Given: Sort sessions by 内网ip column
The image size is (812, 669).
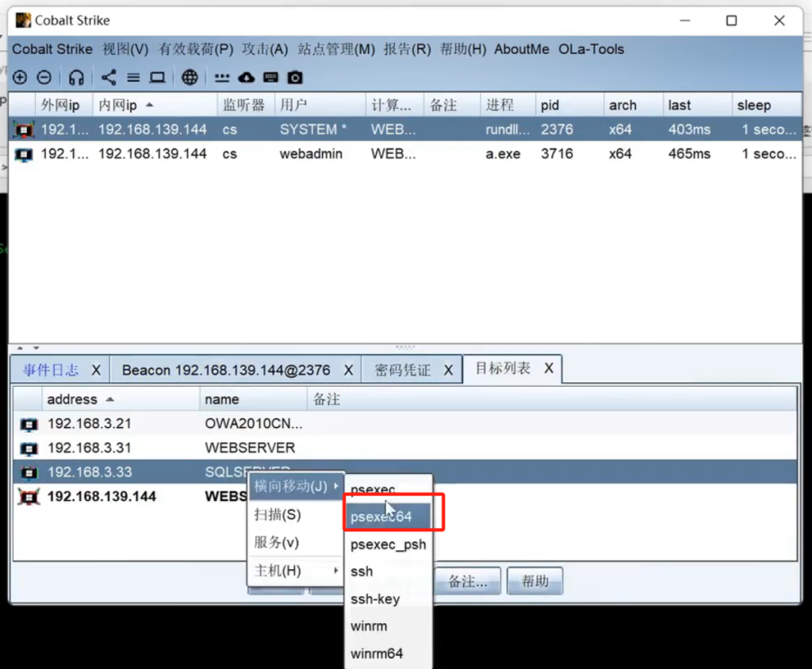Looking at the screenshot, I should (x=155, y=105).
